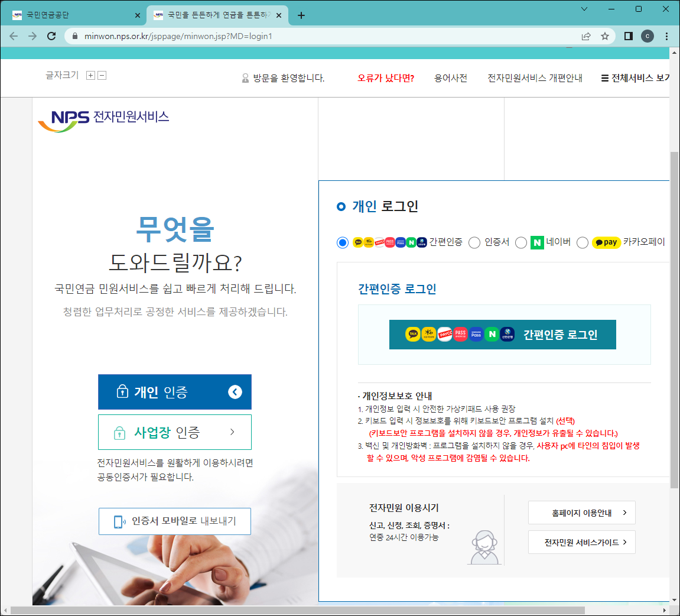This screenshot has height=616, width=680.
Task: Increase font size with the 글자크기 plus control
Action: tap(90, 75)
